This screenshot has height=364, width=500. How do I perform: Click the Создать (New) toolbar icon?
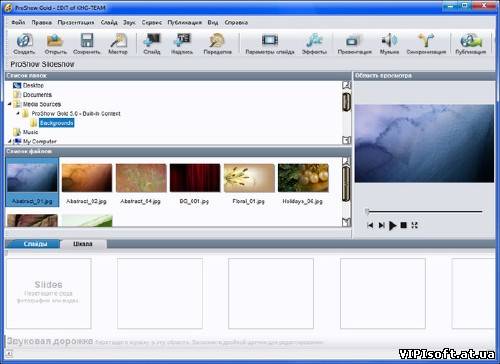click(24, 41)
